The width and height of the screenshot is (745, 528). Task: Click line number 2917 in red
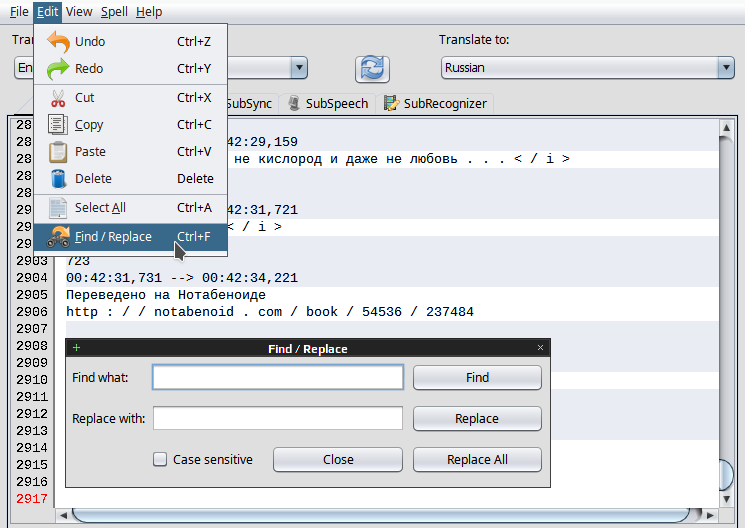pyautogui.click(x=32, y=499)
